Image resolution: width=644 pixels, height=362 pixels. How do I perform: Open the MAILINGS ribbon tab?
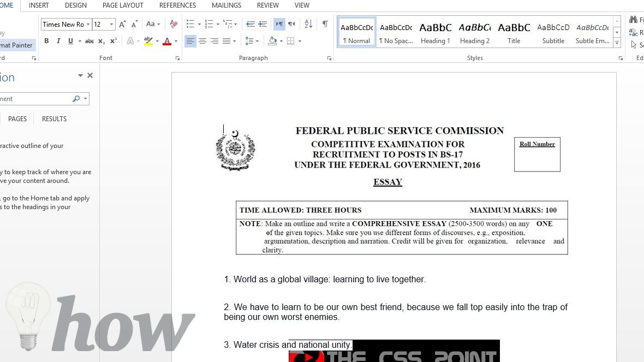pyautogui.click(x=226, y=5)
